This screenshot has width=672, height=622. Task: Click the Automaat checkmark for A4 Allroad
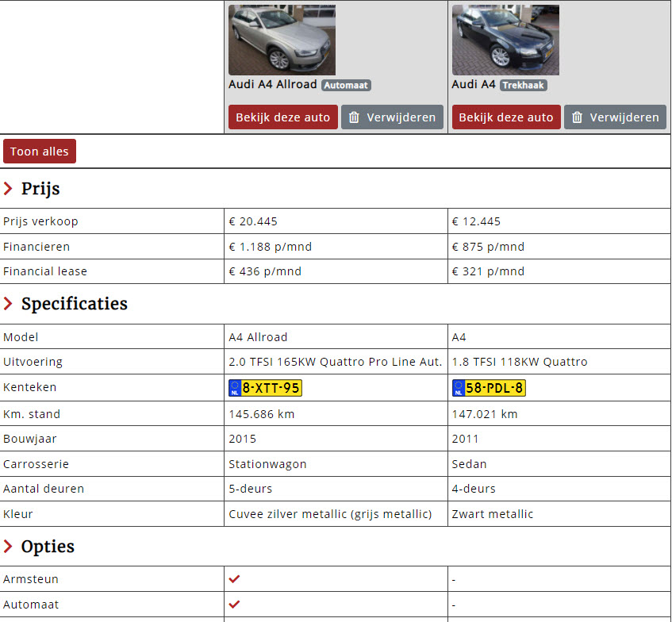234,605
